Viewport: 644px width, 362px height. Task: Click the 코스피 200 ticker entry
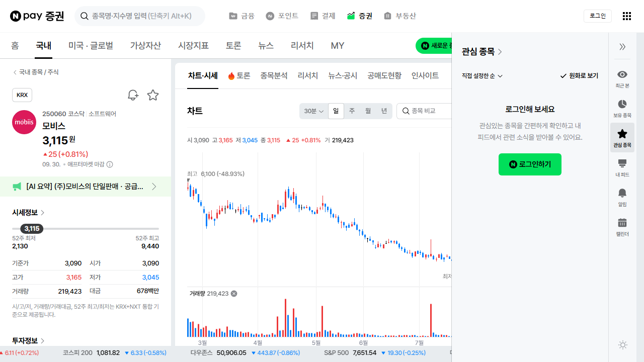click(x=115, y=353)
